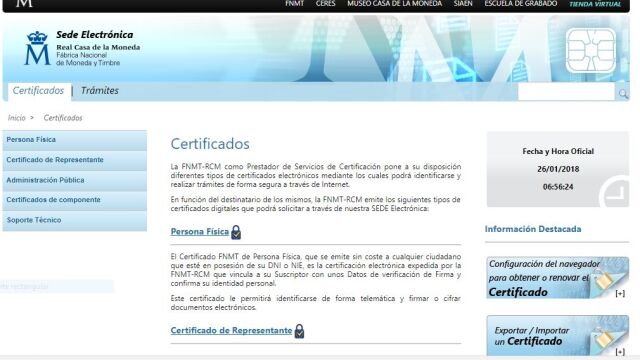
Task: Switch to the Trámites tab
Action: tap(100, 91)
